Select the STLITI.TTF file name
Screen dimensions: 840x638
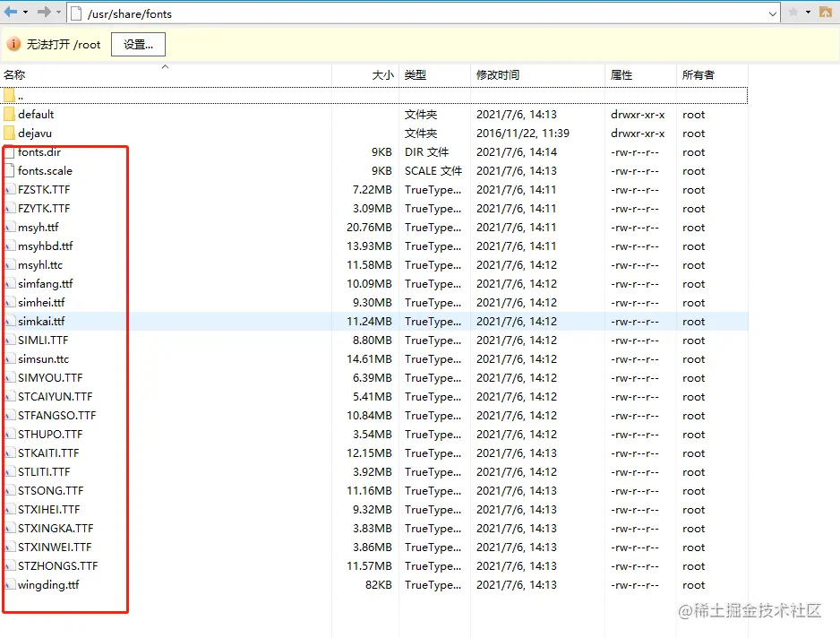coord(44,472)
